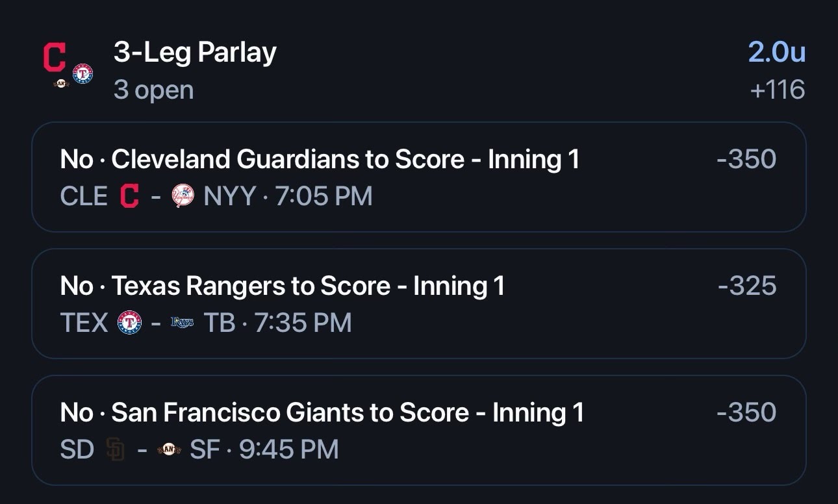838x504 pixels.
Task: Click the +116 parlay odds
Action: 778,90
